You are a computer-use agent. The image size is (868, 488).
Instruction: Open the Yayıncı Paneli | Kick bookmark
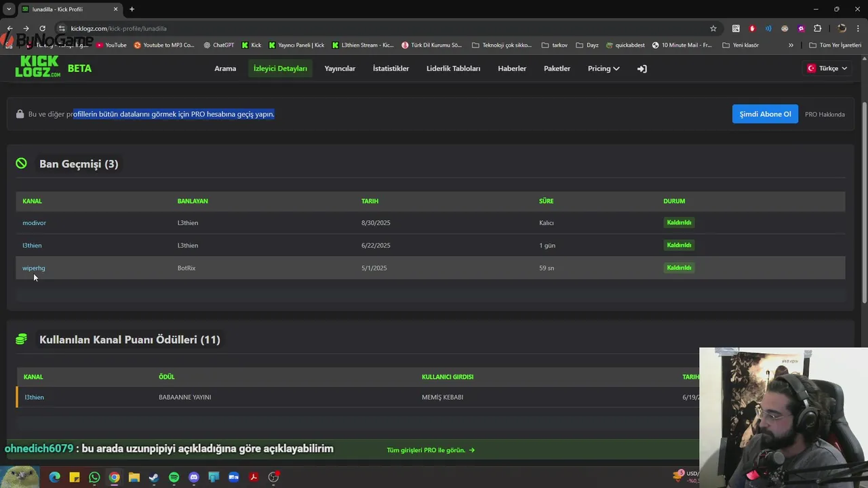tap(296, 45)
